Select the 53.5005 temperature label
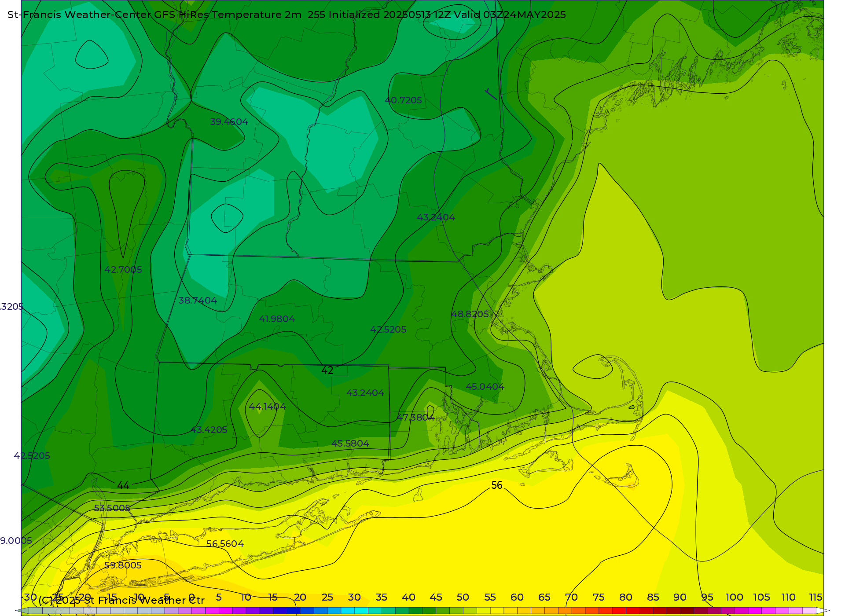Image resolution: width=845 pixels, height=616 pixels. 112,508
